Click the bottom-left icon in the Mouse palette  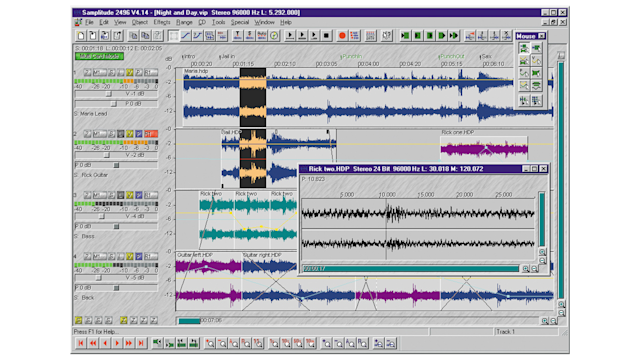pos(524,100)
